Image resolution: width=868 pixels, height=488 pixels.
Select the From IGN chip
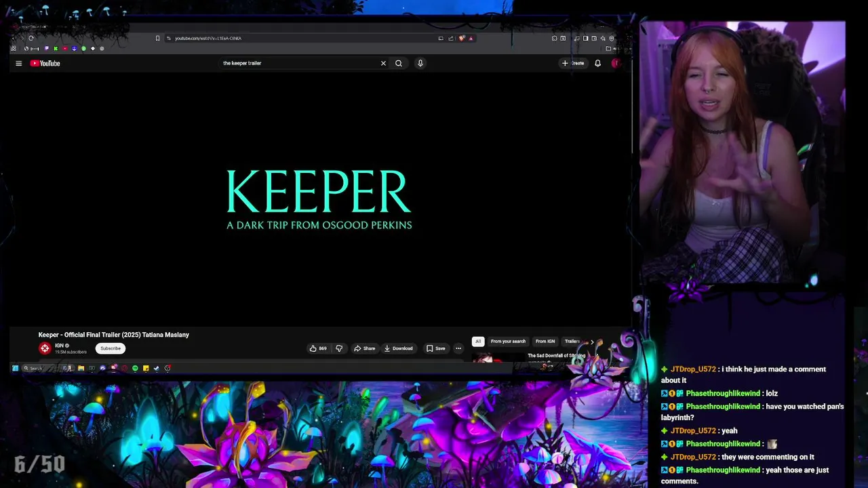click(x=545, y=342)
